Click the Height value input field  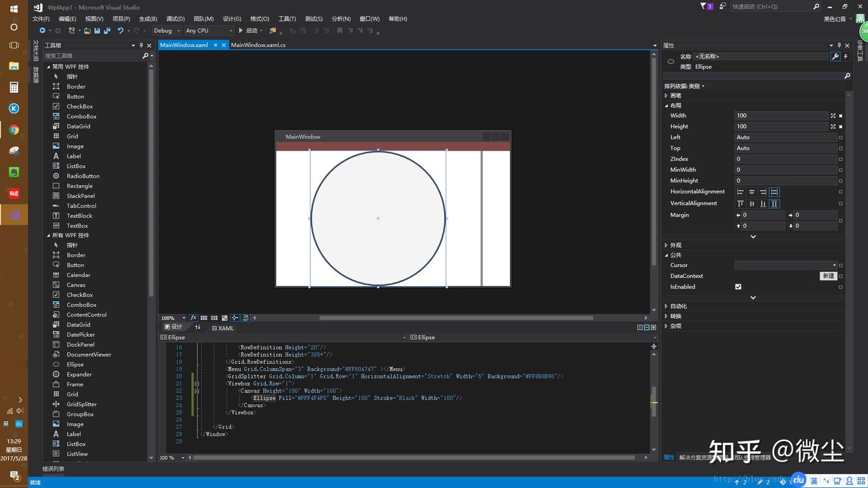781,127
